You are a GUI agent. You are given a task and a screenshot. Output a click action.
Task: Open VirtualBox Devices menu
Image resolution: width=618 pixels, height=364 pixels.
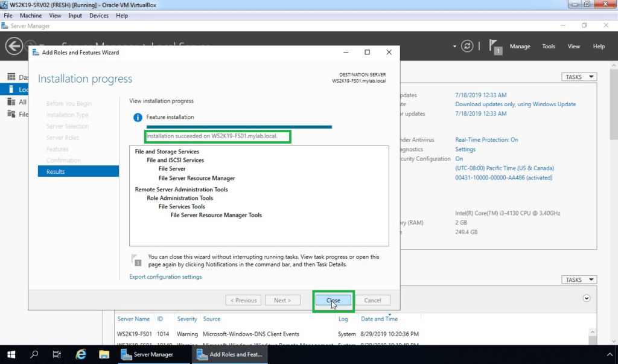point(99,15)
